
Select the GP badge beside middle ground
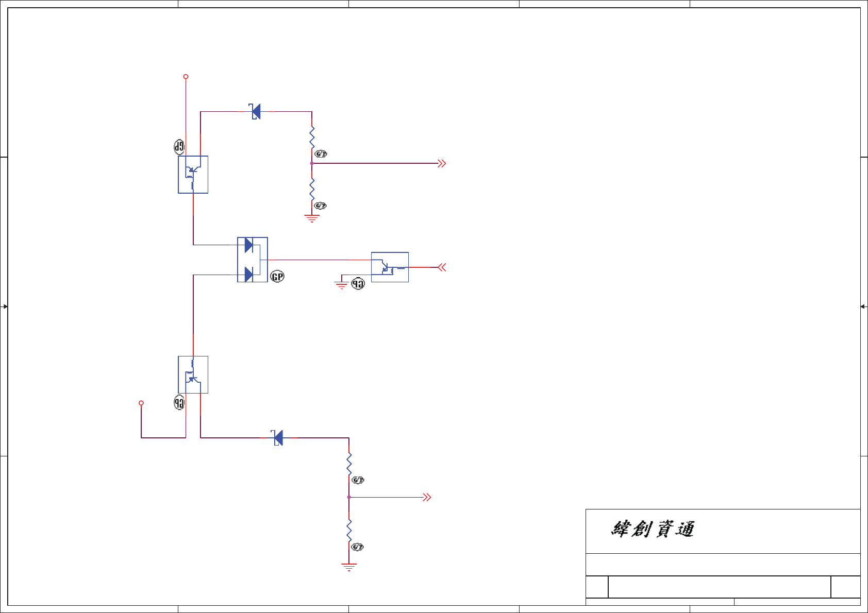click(x=358, y=283)
